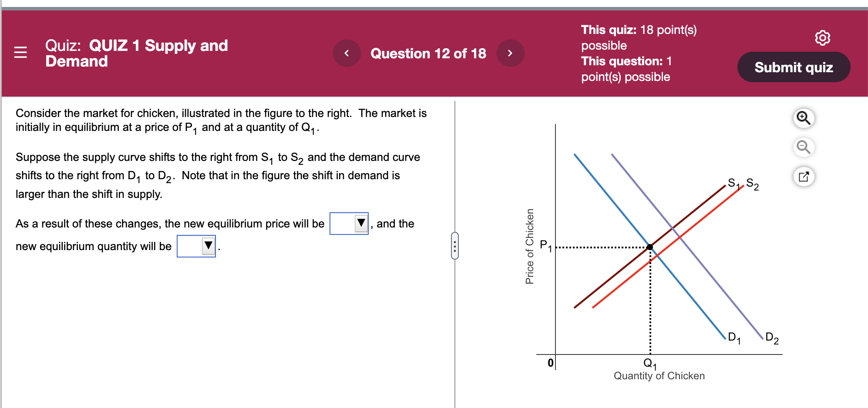868x408 pixels.
Task: Go to the previous question with the left arrow
Action: [347, 53]
